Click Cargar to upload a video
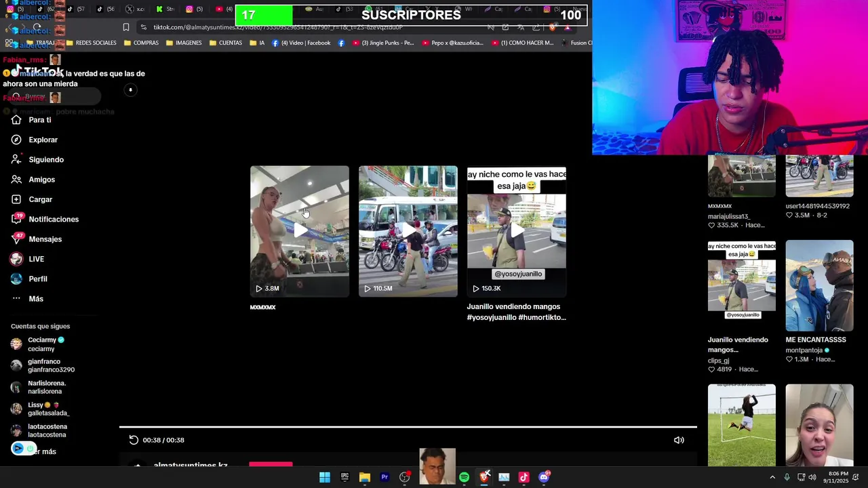The height and width of the screenshot is (488, 868). (x=32, y=199)
